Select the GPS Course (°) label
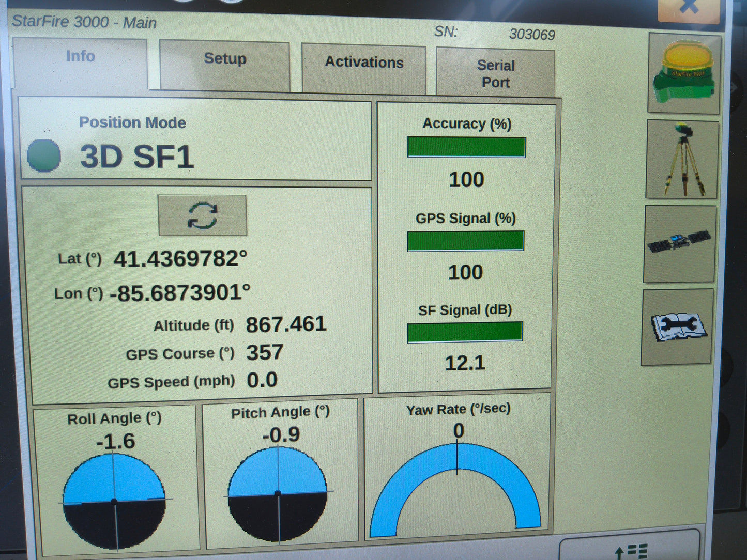Screen dimensions: 747x560 tap(180, 354)
